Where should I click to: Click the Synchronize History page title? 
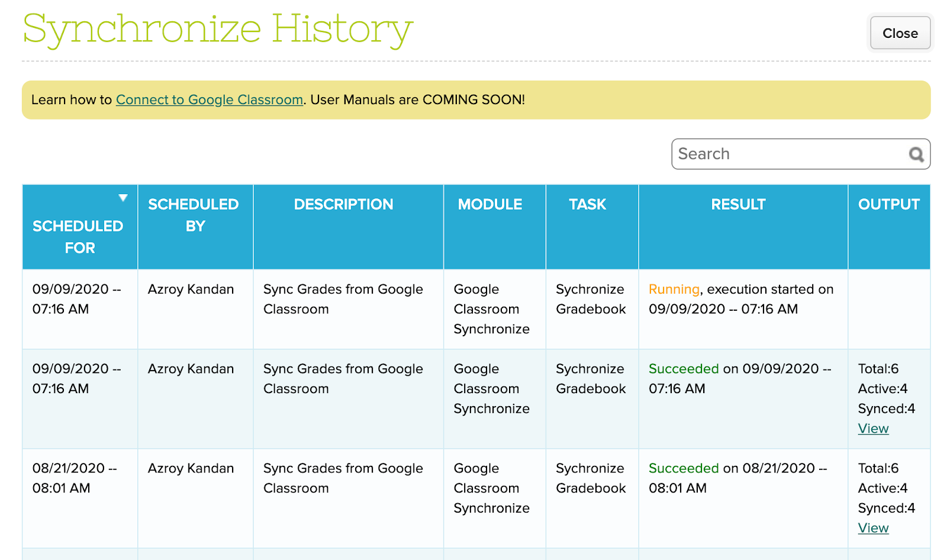(x=218, y=28)
